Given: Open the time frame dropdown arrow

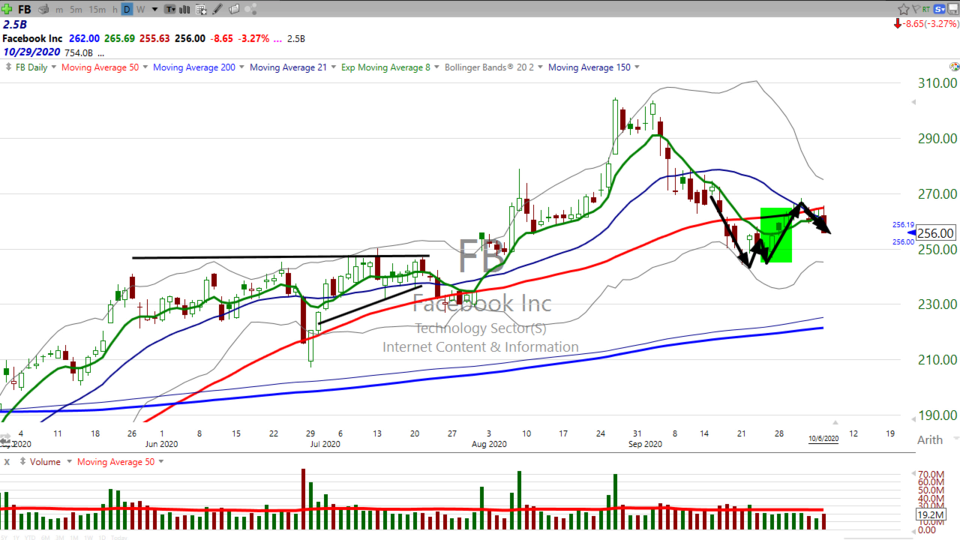Looking at the screenshot, I should (155, 9).
